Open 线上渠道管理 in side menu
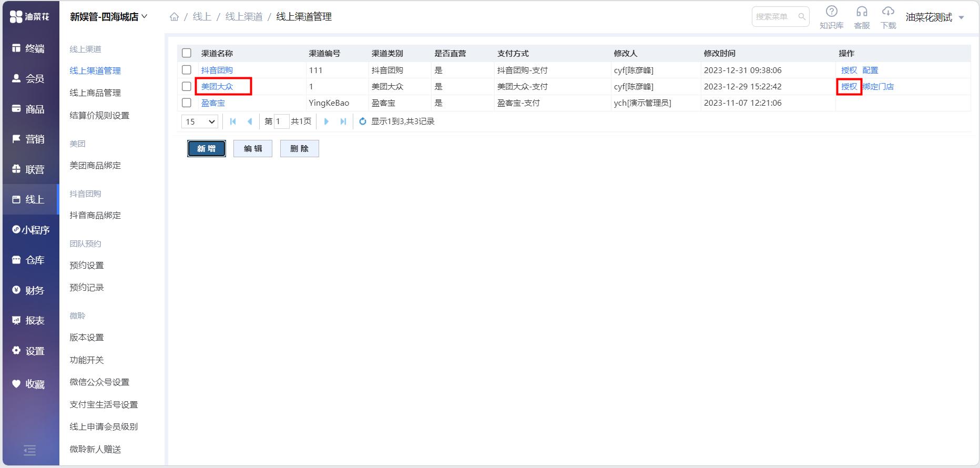980x468 pixels. [x=95, y=70]
